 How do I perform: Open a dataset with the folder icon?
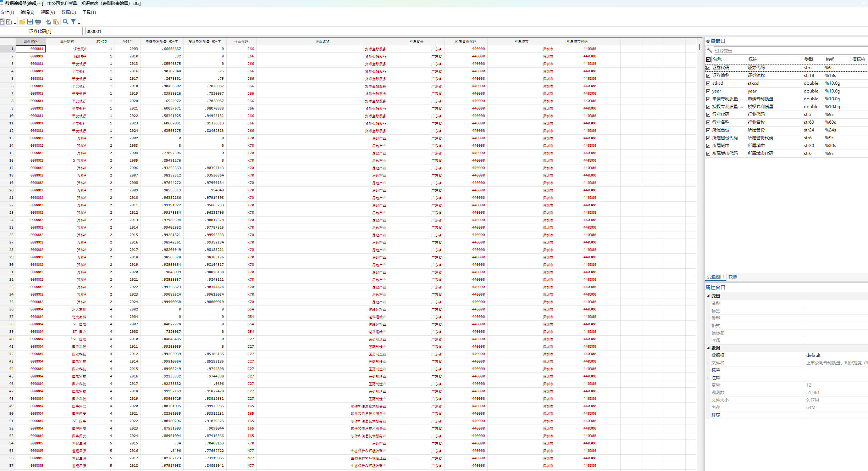click(x=22, y=22)
